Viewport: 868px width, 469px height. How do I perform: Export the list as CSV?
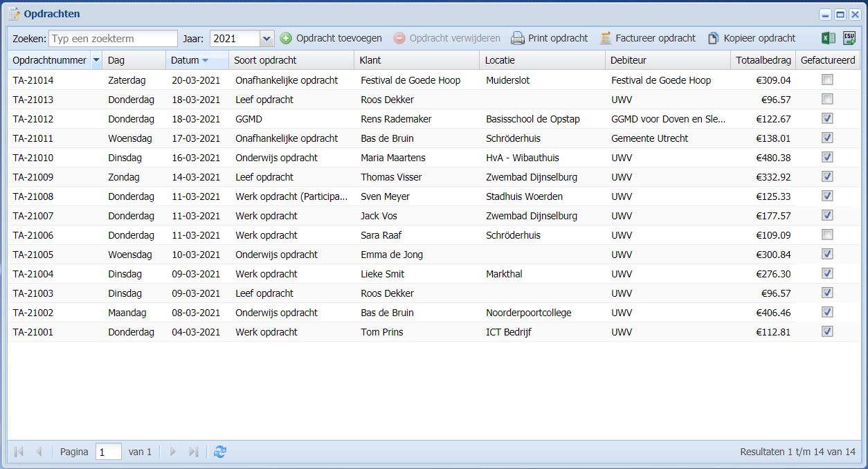click(849, 38)
